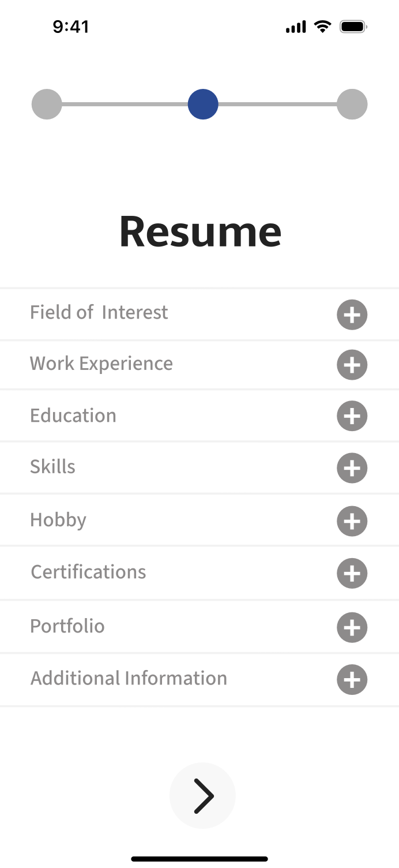Select the Skills row text
Screen dimensions: 399x868
[52, 467]
